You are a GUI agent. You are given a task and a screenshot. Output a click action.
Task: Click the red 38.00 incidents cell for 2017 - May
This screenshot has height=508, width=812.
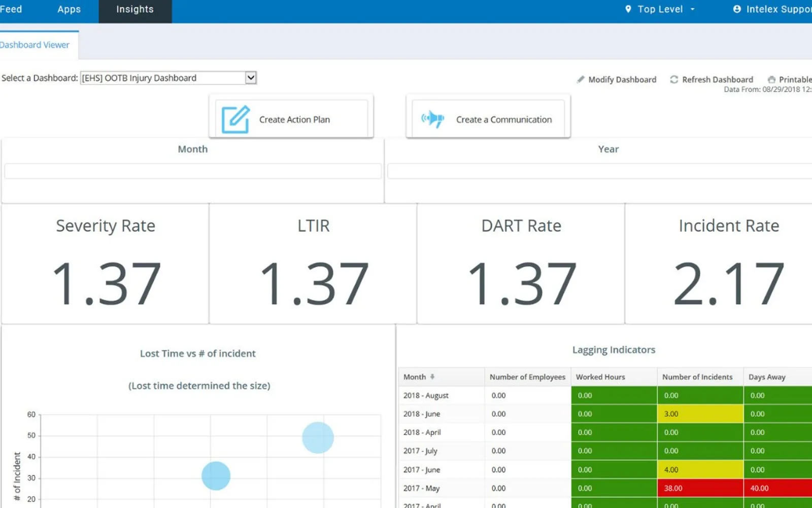pyautogui.click(x=700, y=488)
